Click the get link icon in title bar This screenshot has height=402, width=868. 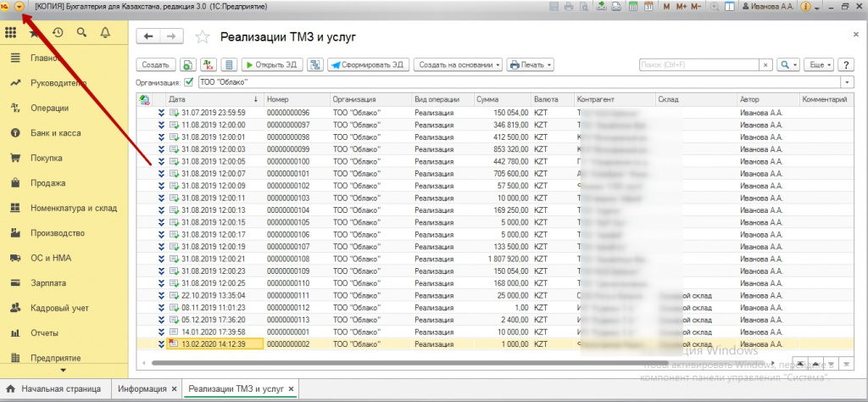coord(603,7)
